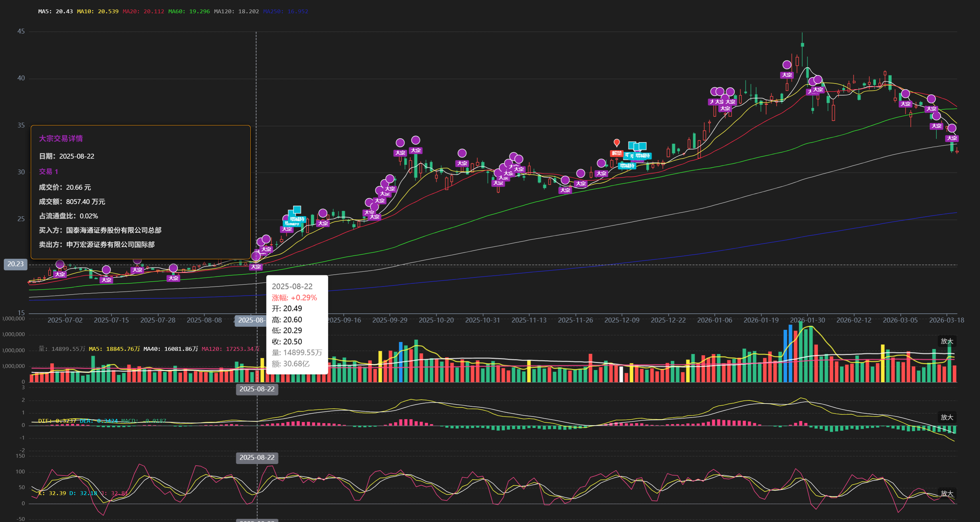Click the cyan square marker near 2025-09
The image size is (980, 522).
[x=297, y=209]
